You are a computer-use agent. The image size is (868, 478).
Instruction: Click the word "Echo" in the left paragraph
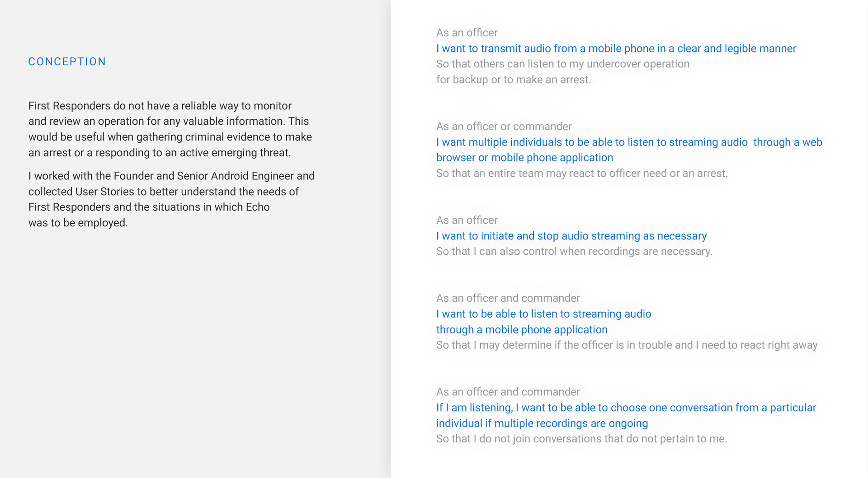tap(258, 207)
